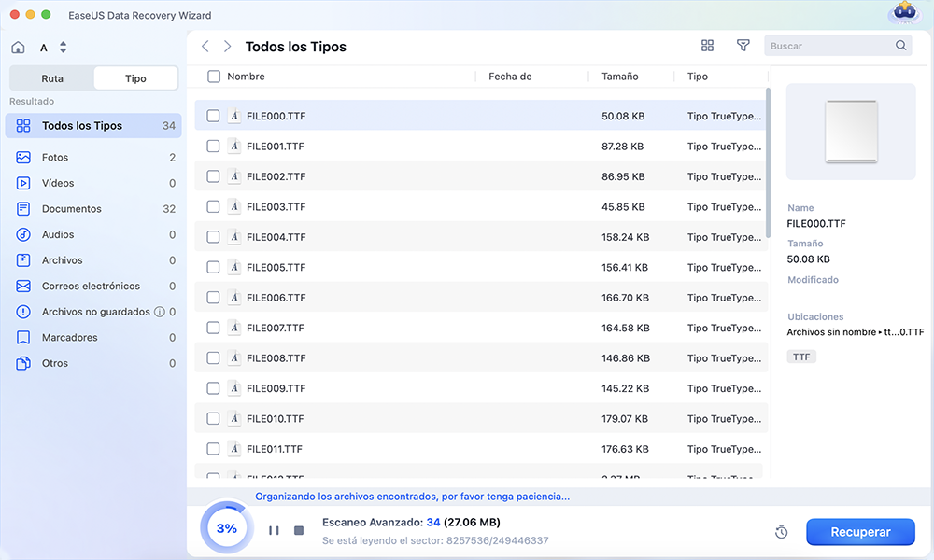Tick the FILE005.TTF checkbox
Screen dimensions: 934x560
pyautogui.click(x=213, y=267)
